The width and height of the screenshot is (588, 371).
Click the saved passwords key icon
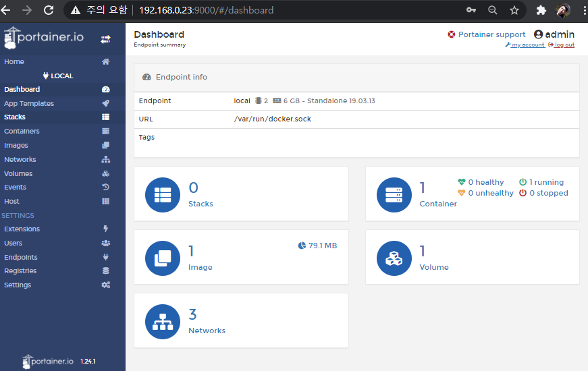pos(471,10)
